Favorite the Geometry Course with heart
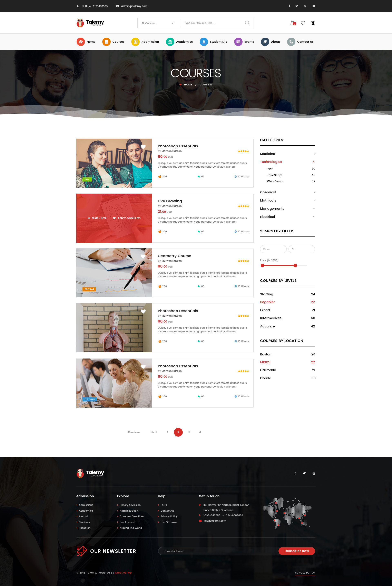The image size is (392, 586). click(x=143, y=257)
